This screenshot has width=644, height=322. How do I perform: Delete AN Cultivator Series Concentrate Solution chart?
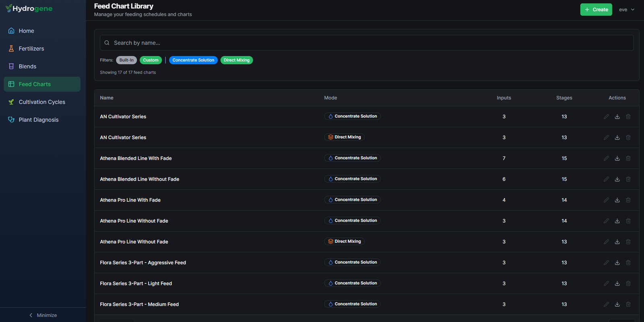click(x=628, y=117)
